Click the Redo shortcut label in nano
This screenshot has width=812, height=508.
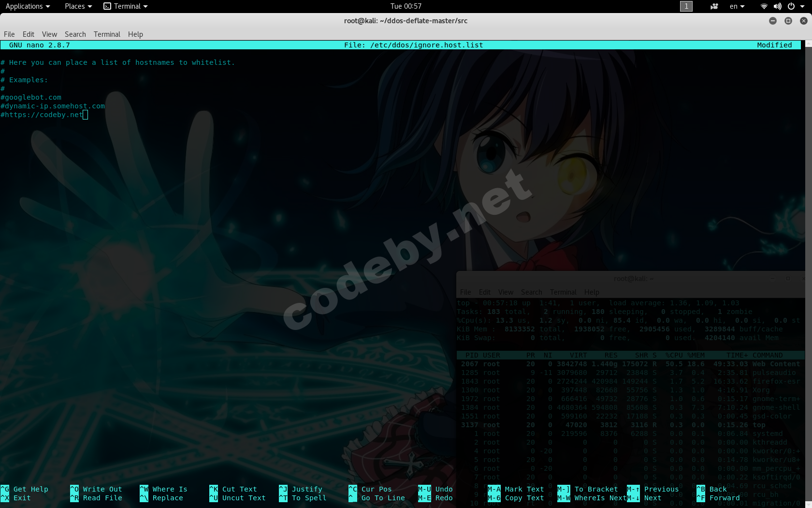pos(444,498)
